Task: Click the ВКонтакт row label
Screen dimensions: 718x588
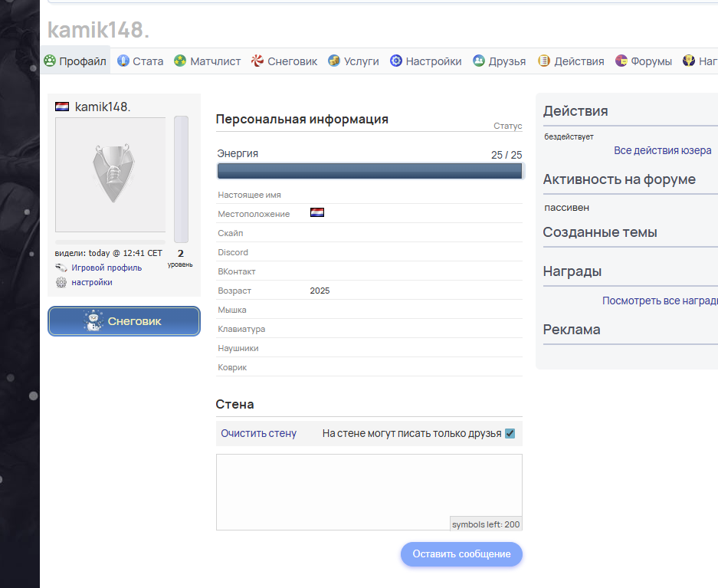Action: 236,271
